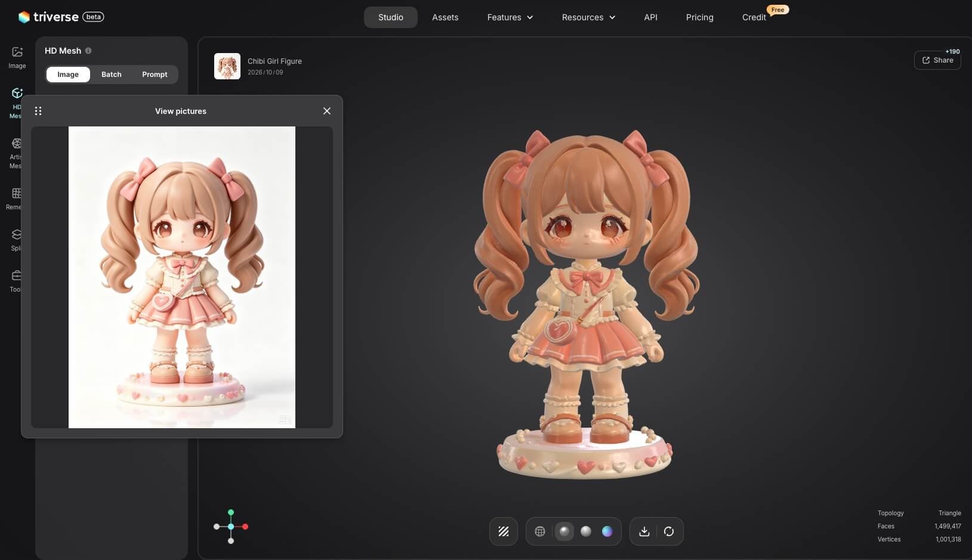Image resolution: width=972 pixels, height=560 pixels.
Task: Click the red axis gizmo handle
Action: click(245, 527)
